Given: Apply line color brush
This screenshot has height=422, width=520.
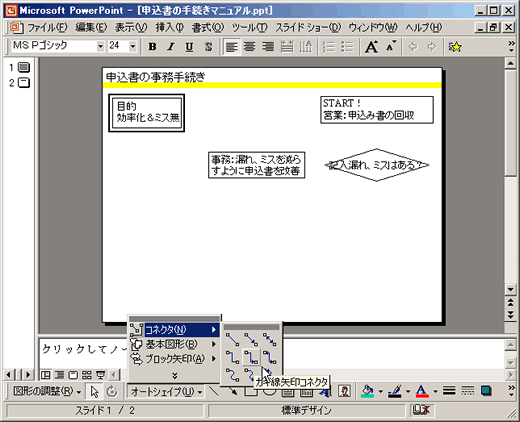Looking at the screenshot, I should 395,391.
